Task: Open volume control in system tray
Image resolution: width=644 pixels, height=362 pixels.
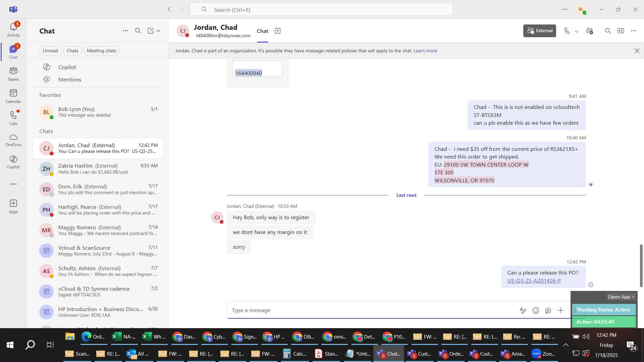Action: [586, 337]
